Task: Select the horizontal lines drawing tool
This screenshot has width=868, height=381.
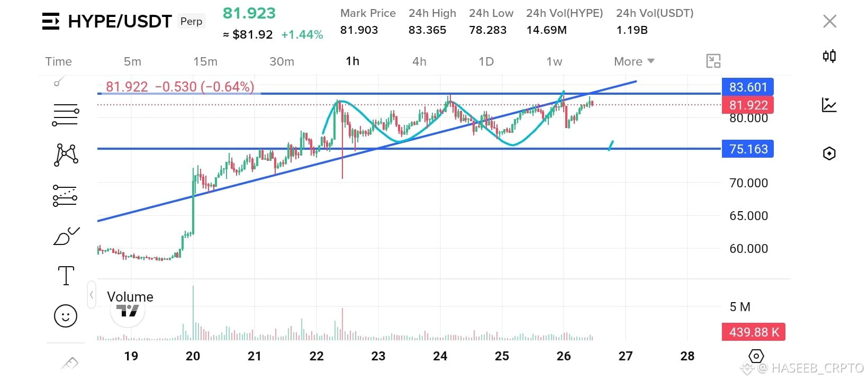Action: (x=66, y=115)
